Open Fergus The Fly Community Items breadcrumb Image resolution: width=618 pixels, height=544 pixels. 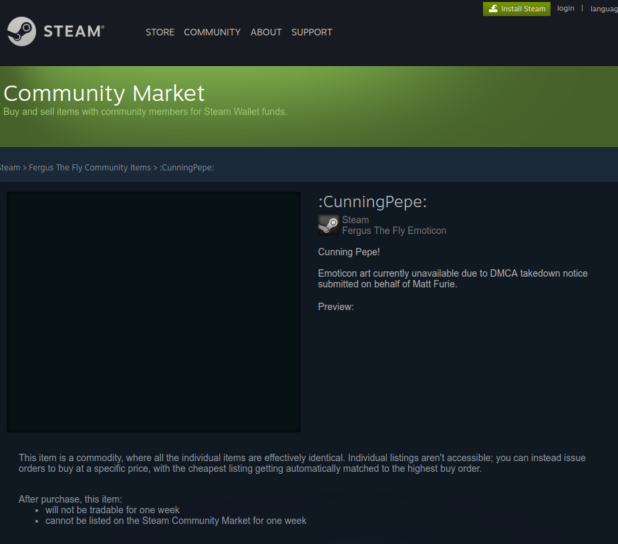[x=89, y=167]
